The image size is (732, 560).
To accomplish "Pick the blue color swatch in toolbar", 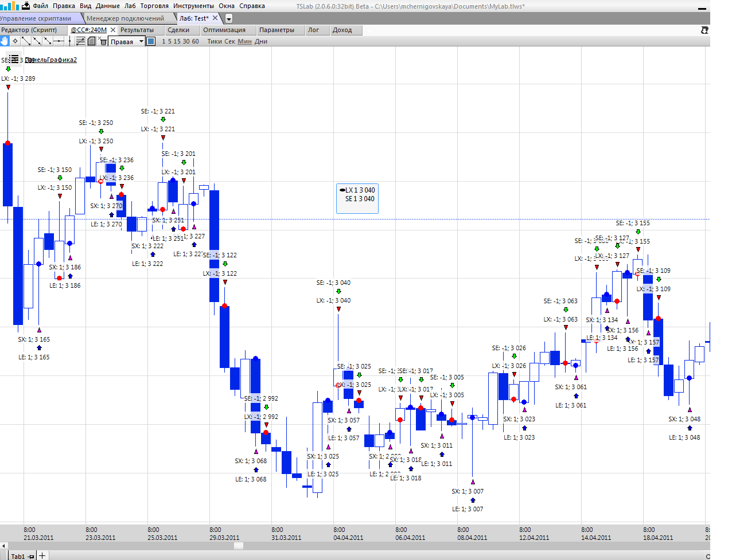I will tap(151, 41).
